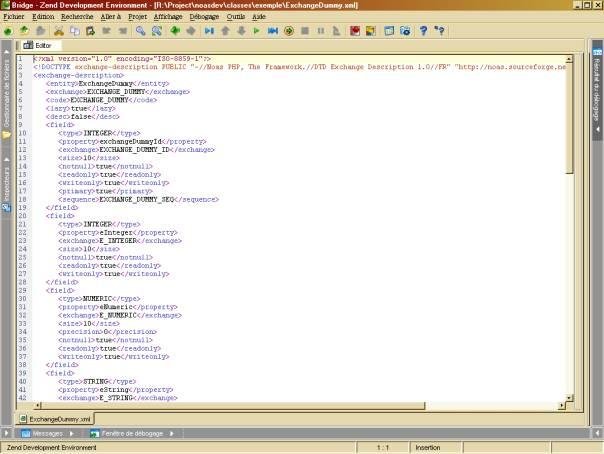The width and height of the screenshot is (604, 454).
Task: Open the Aide menu
Action: click(259, 17)
